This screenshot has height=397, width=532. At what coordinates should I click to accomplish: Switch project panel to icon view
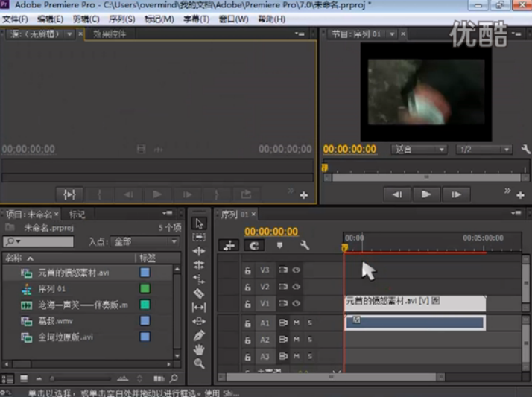coord(24,378)
